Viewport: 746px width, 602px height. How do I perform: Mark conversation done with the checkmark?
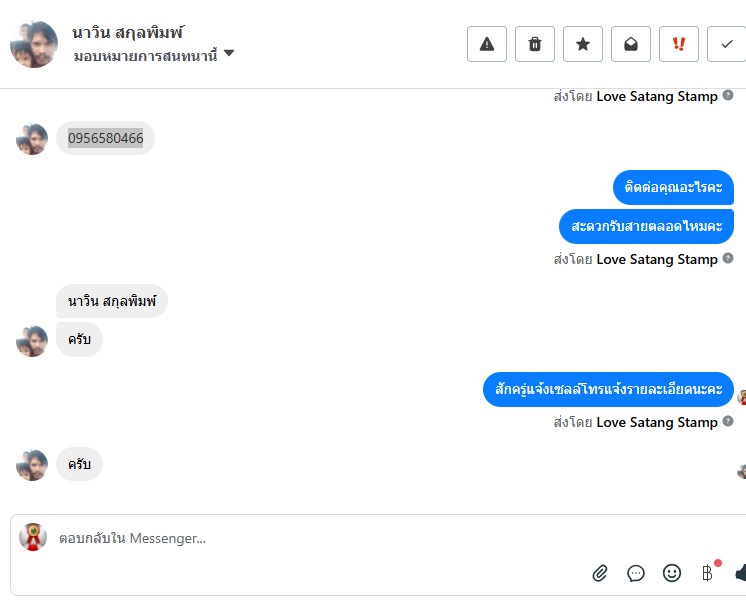tap(726, 44)
